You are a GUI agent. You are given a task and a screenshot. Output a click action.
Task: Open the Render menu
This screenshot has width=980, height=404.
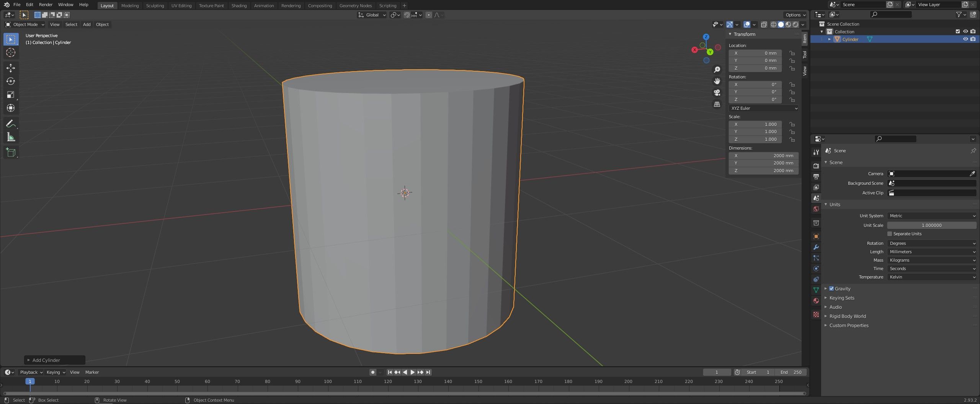pos(46,5)
